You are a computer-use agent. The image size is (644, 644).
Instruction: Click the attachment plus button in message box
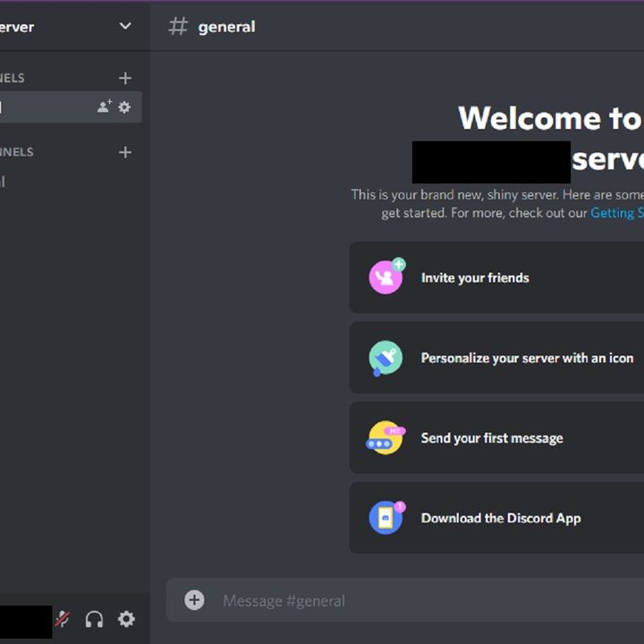coord(194,600)
